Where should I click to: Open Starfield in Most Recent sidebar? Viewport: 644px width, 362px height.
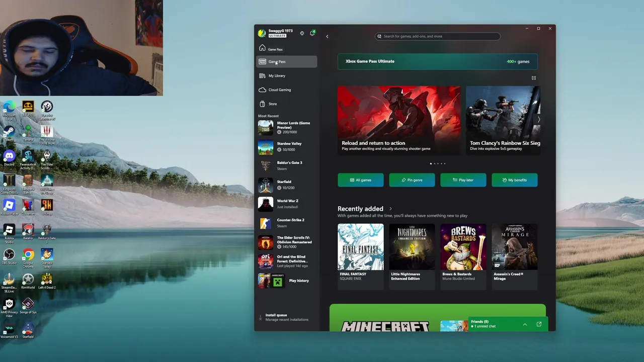pyautogui.click(x=287, y=185)
